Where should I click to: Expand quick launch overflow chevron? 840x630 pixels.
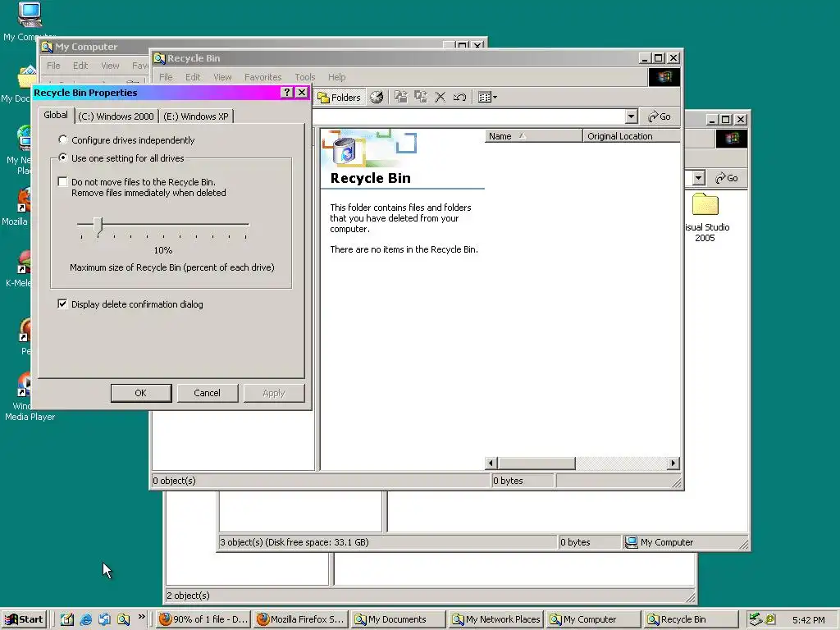(x=141, y=617)
